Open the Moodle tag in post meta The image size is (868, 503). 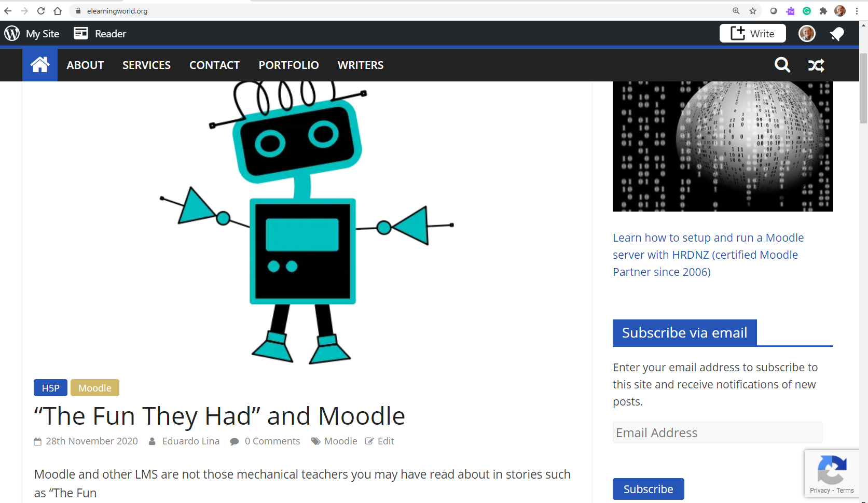click(x=341, y=441)
